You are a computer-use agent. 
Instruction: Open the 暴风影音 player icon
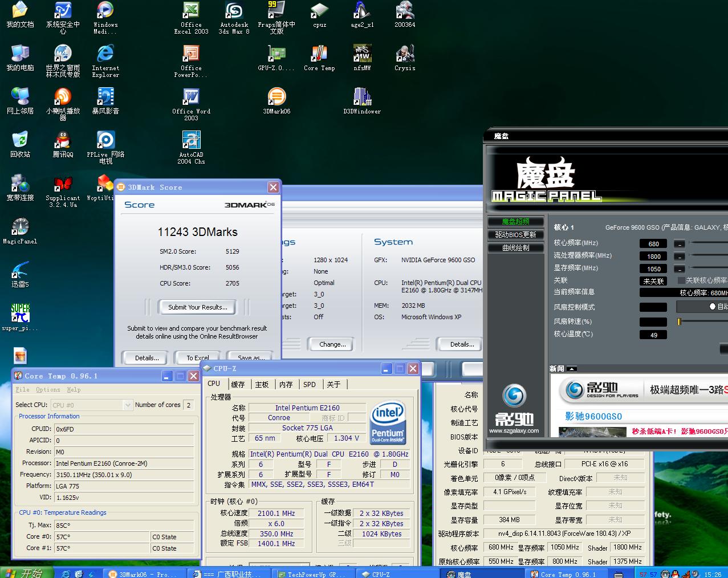105,101
